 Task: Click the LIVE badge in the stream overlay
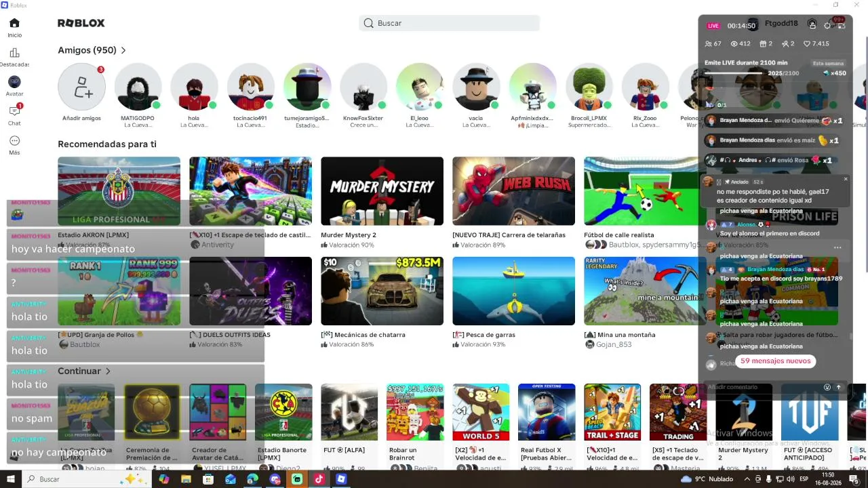coord(713,26)
